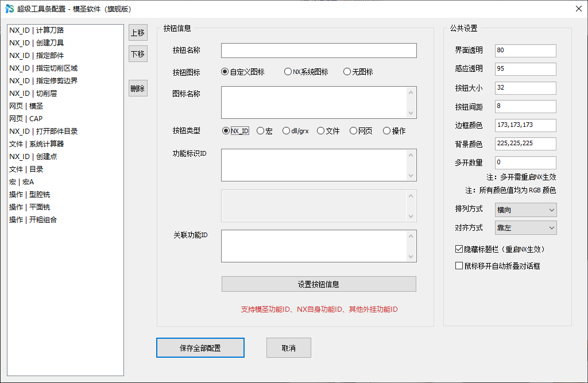588x383 pixels.
Task: Click the 背景颜色 RGB field
Action: pyautogui.click(x=525, y=144)
